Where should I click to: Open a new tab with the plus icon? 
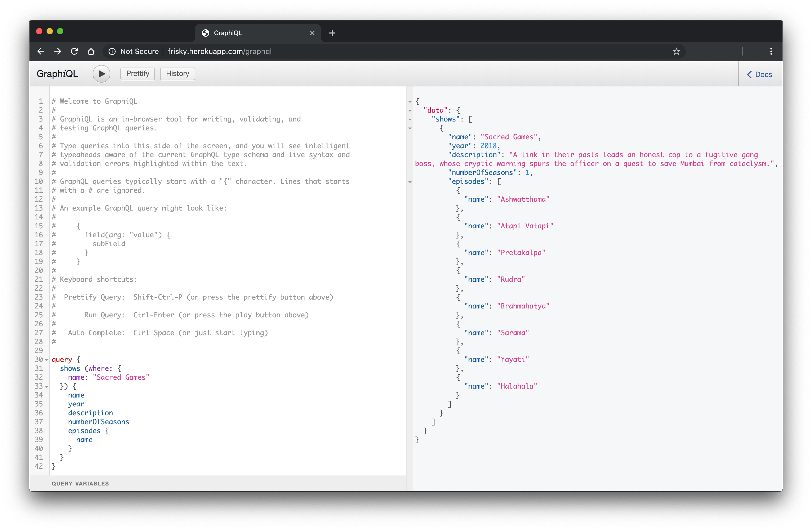pyautogui.click(x=332, y=33)
